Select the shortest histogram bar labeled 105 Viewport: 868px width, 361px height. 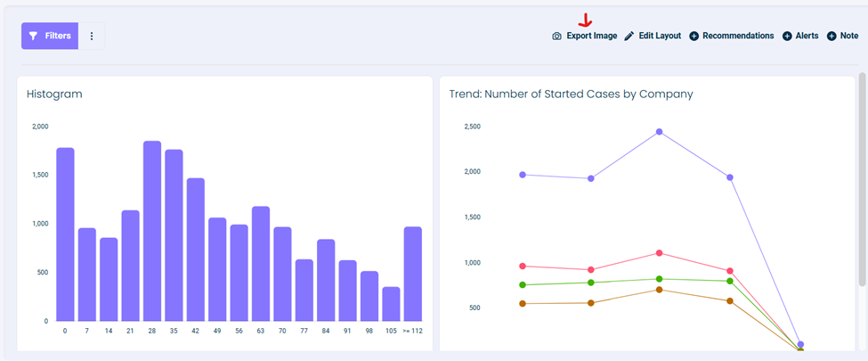tap(391, 304)
